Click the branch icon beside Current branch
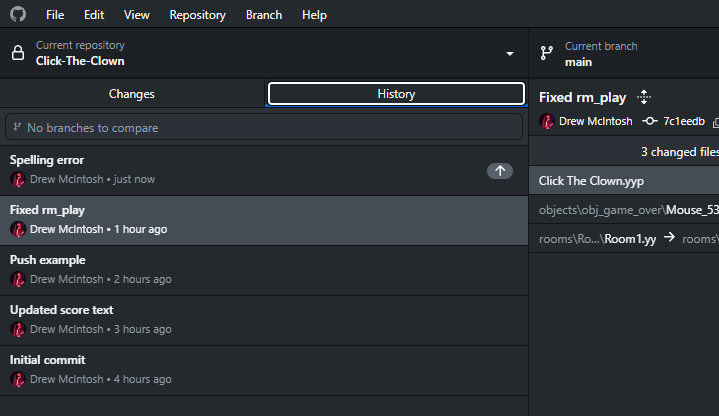The image size is (719, 416). tap(547, 53)
